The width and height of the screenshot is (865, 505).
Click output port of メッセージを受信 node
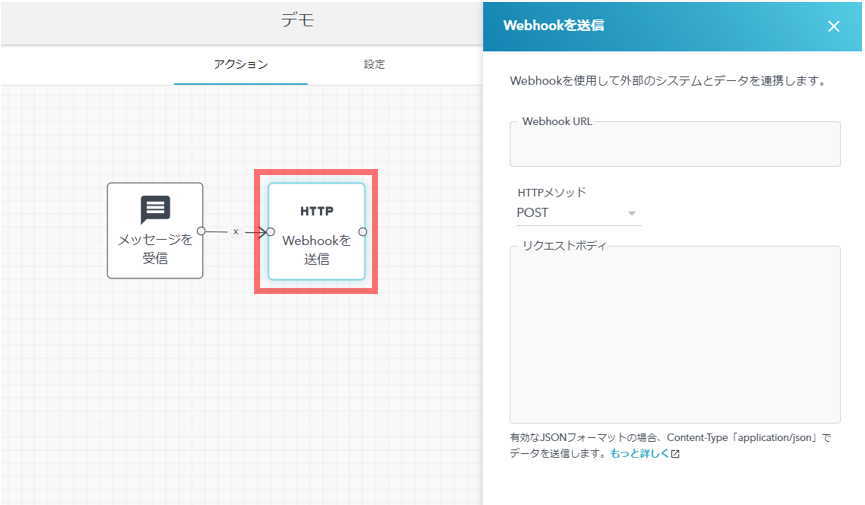202,231
